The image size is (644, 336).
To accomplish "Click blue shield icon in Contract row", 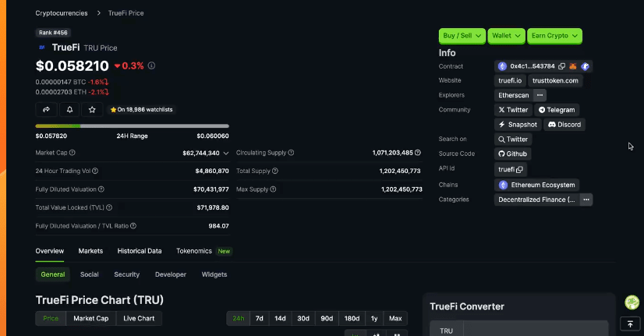I will point(585,66).
